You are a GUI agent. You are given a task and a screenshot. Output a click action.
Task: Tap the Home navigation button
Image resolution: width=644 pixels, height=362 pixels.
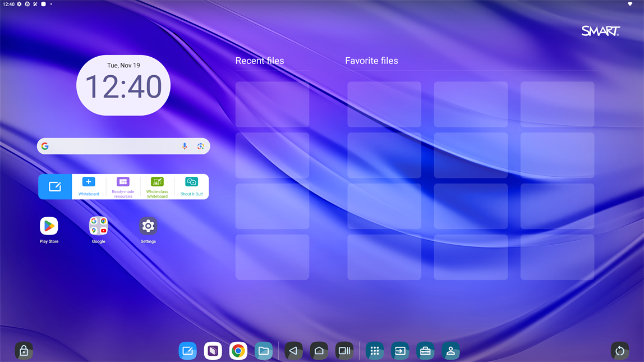[x=319, y=351]
